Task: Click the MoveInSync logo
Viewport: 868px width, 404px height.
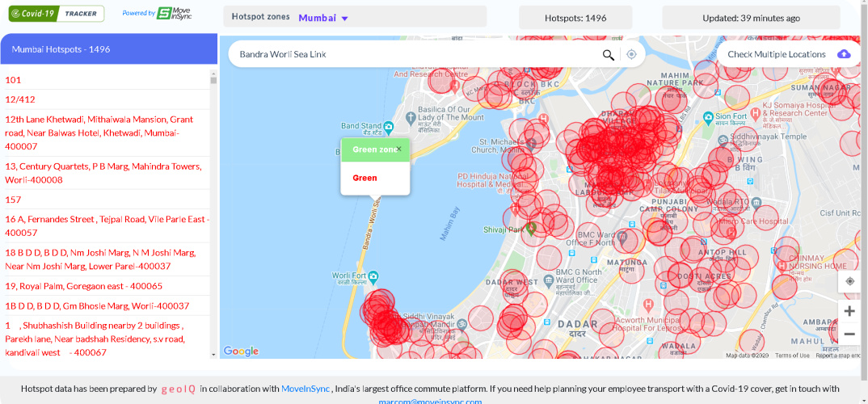Action: 175,14
